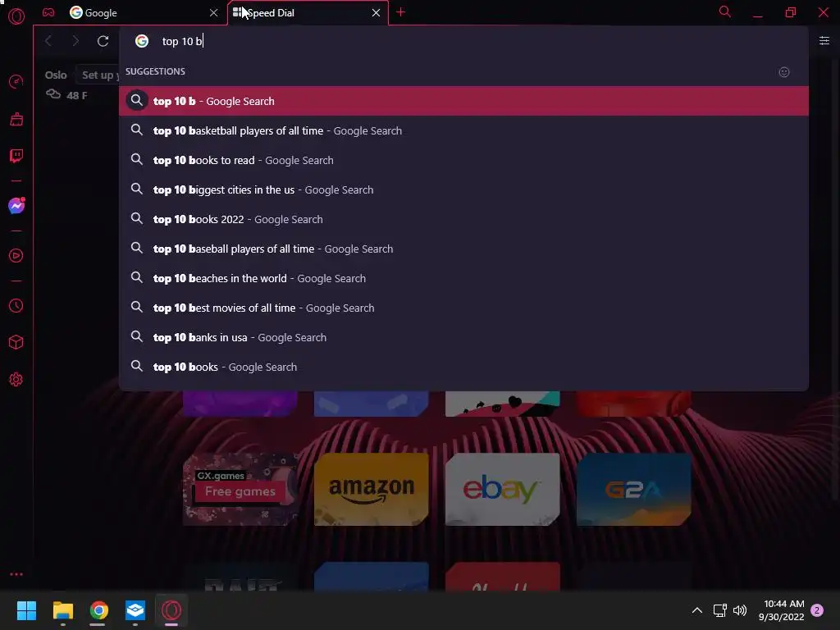840x630 pixels.
Task: Select 'top 10 best movies of all time'
Action: click(x=463, y=308)
